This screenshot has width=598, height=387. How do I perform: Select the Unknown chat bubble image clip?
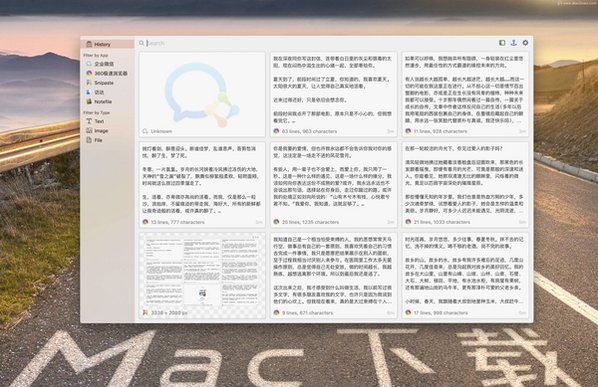point(202,95)
